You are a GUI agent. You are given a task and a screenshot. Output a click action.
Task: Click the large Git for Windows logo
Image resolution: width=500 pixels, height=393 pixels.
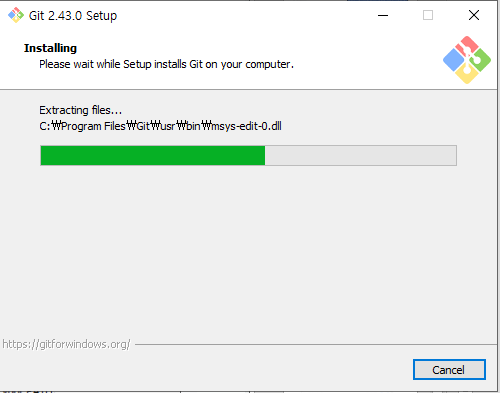[467, 60]
